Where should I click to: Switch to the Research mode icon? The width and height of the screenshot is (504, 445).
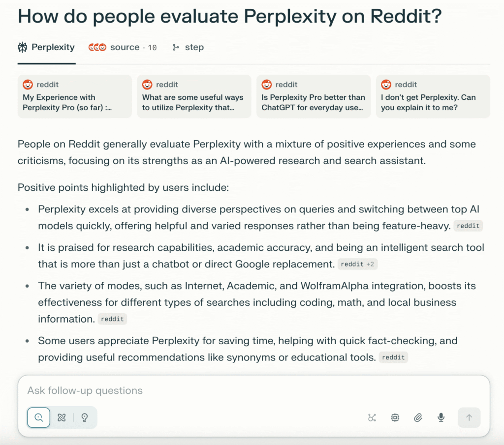tap(62, 417)
